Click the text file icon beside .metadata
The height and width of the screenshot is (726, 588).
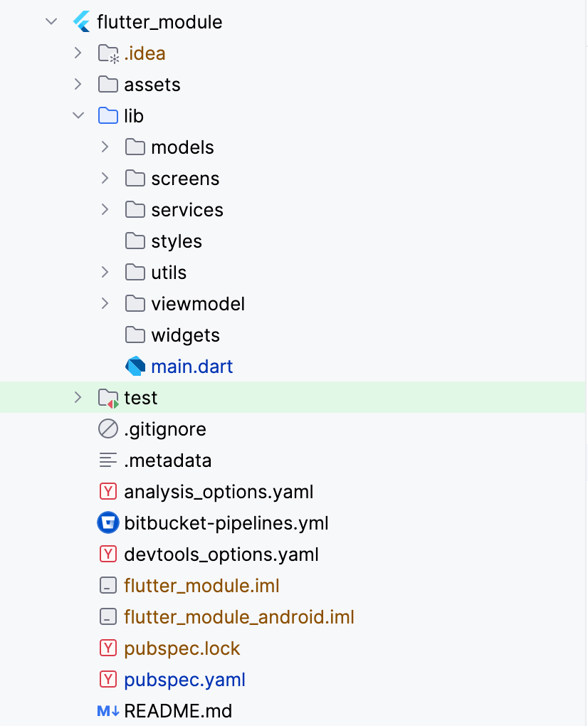tap(107, 460)
